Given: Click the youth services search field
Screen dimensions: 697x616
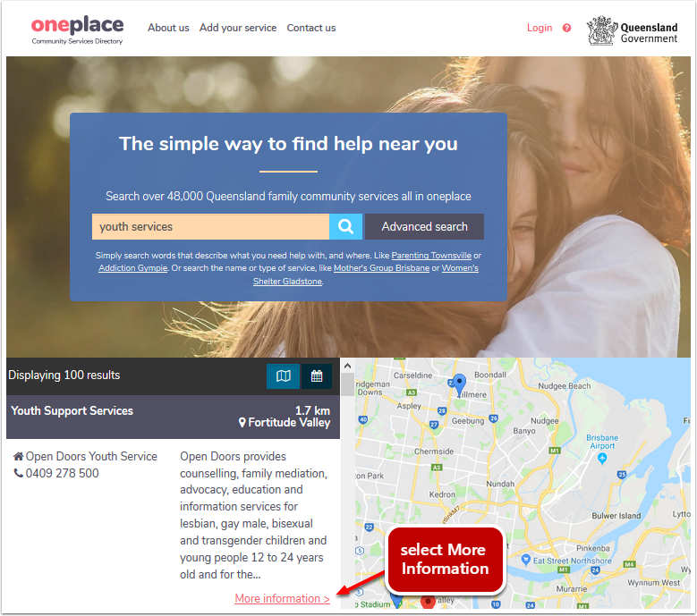Looking at the screenshot, I should point(210,226).
